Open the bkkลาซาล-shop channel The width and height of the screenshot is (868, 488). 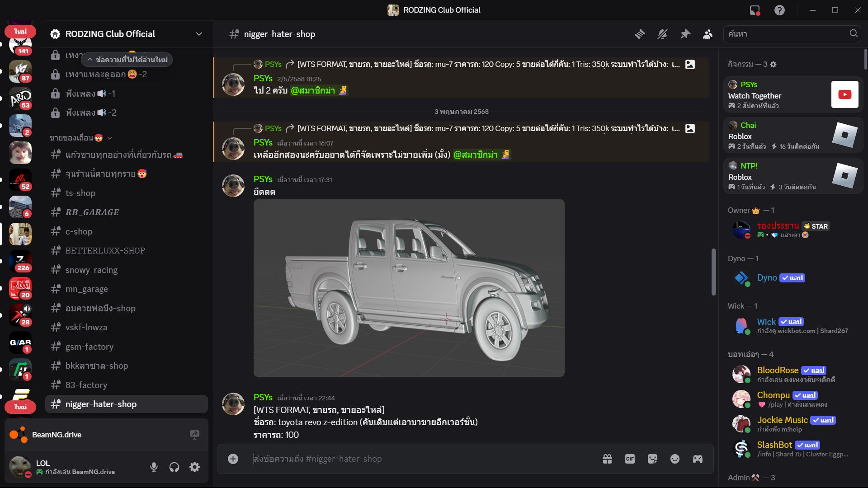pos(127,366)
